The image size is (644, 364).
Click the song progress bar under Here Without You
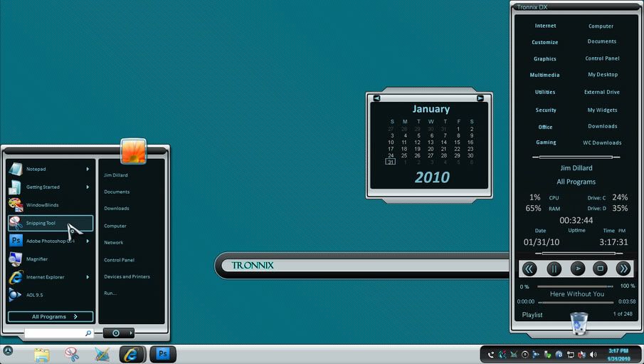pos(576,302)
